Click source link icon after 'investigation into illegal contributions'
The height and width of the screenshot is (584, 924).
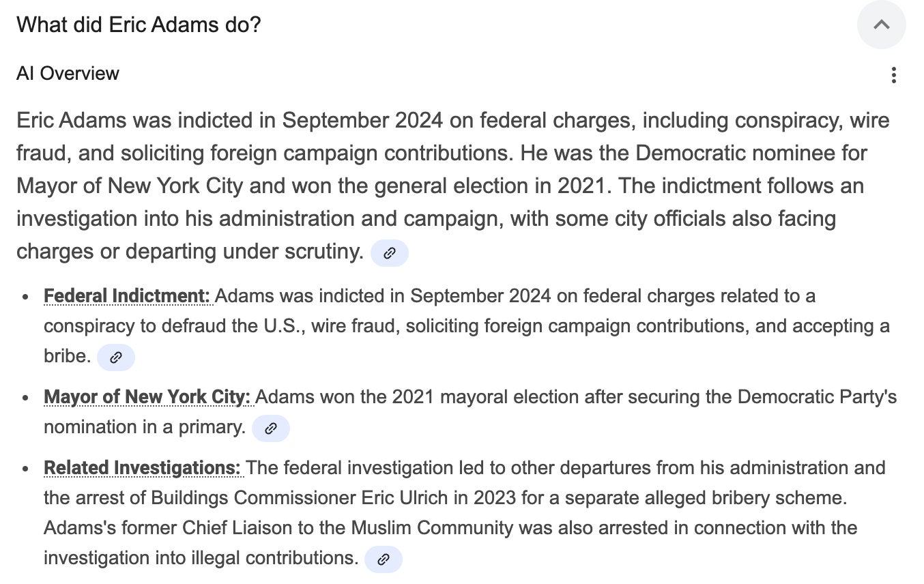pyautogui.click(x=384, y=559)
